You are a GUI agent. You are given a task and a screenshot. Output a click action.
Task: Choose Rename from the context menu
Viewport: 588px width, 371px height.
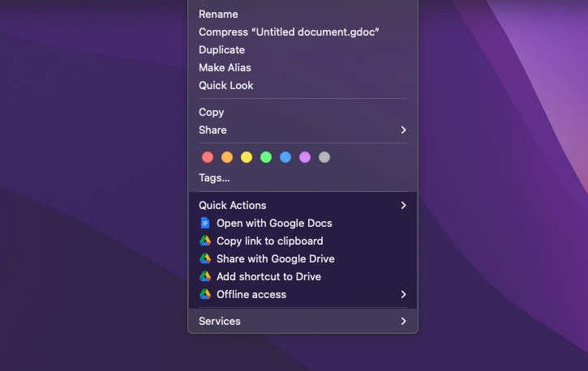point(218,15)
